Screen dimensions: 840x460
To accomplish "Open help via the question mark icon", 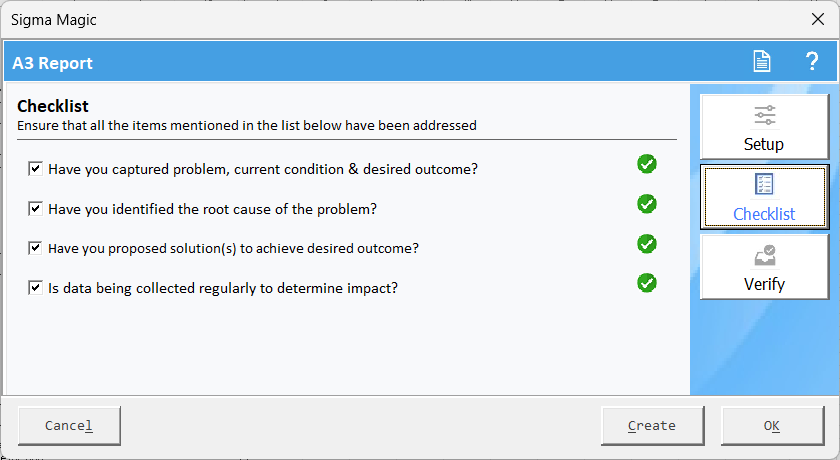I will 812,62.
